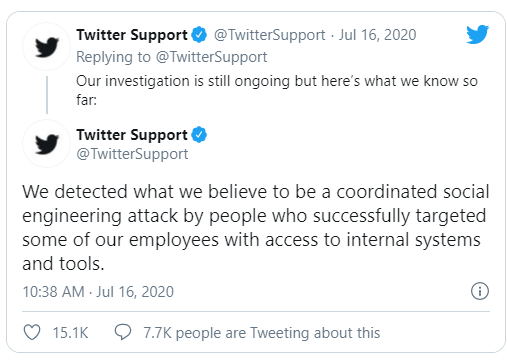Click the blue Twitter bird logo
507x361 pixels.
477,34
